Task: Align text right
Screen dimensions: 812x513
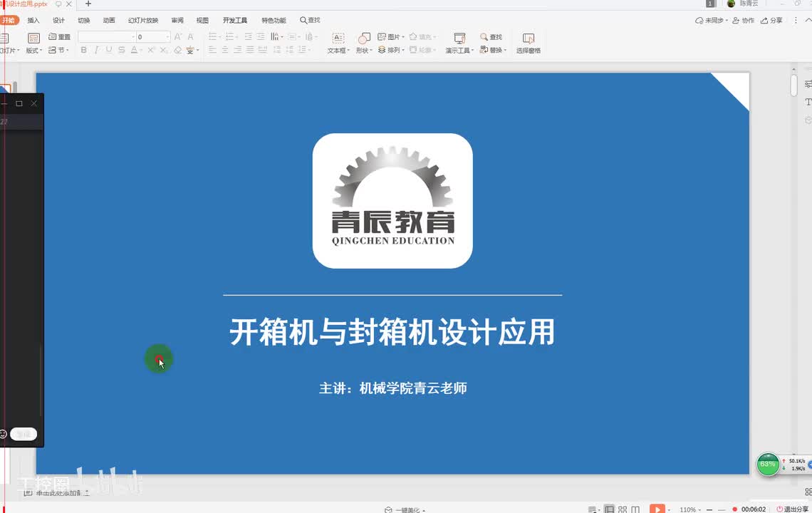Action: pos(237,50)
